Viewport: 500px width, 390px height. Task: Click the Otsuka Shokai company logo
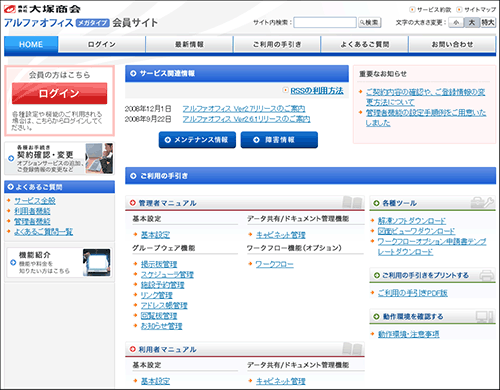tap(42, 9)
